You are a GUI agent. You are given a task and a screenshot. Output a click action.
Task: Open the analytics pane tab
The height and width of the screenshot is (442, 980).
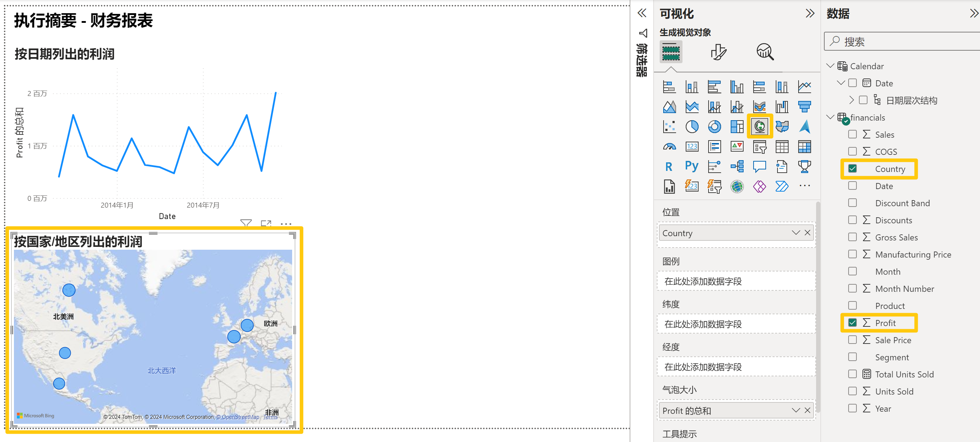coord(765,52)
